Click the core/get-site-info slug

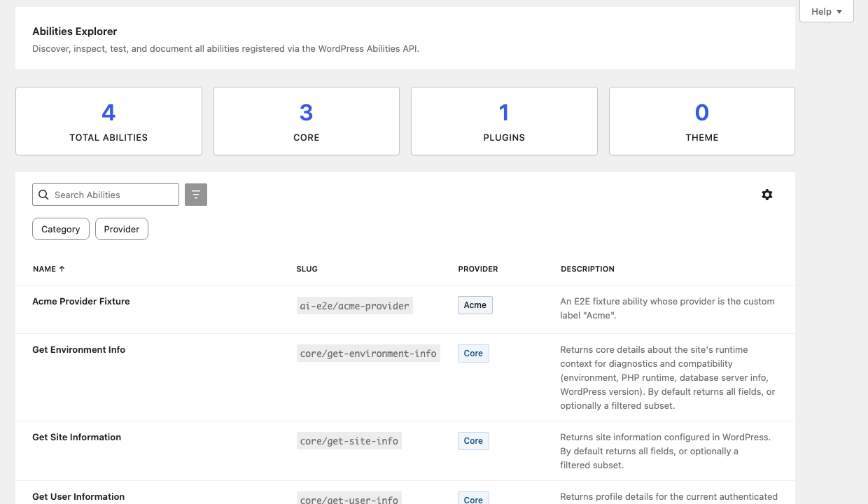point(349,441)
